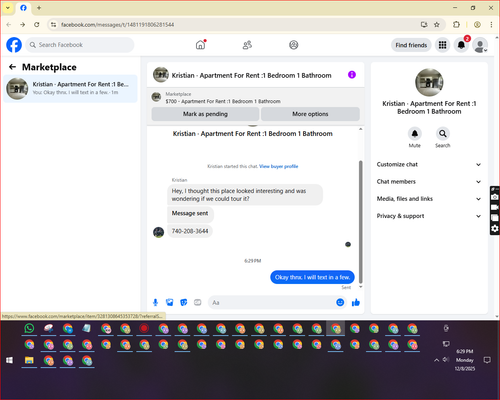This screenshot has width=500, height=400.
Task: Click the 'Message sent' bubble
Action: 190,214
